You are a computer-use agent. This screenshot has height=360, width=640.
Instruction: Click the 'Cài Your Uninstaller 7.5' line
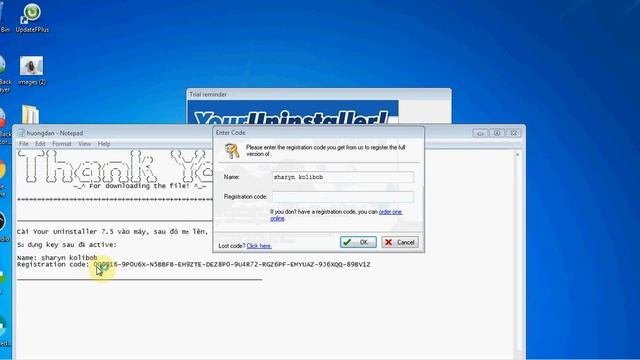tap(113, 231)
